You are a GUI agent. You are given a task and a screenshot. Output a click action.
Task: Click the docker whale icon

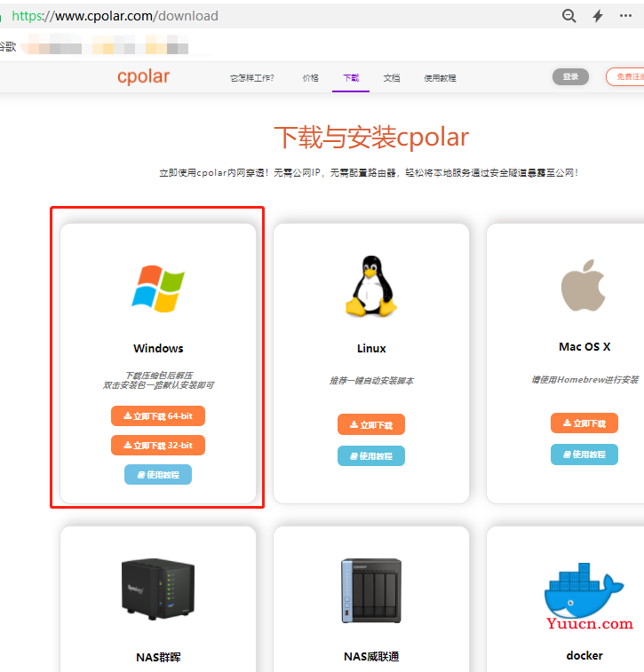(x=583, y=590)
